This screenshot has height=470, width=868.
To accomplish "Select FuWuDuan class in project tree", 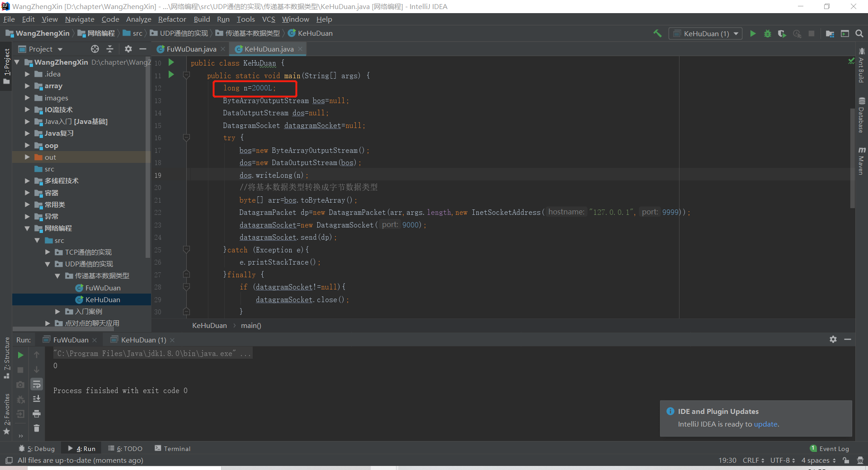I will tap(103, 288).
